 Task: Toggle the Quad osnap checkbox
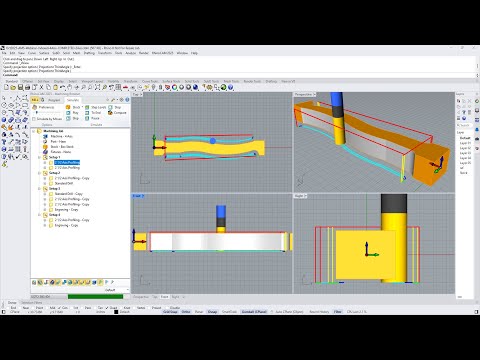(107, 308)
